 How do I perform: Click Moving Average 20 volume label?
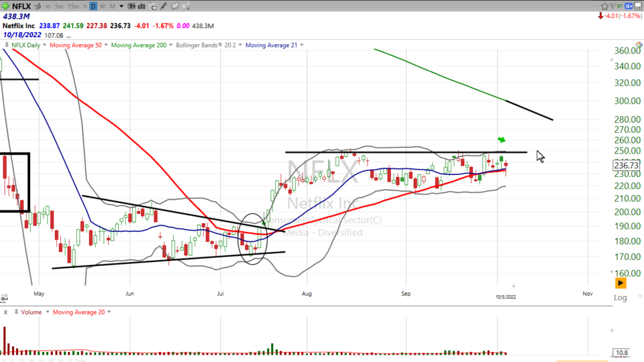coord(78,312)
